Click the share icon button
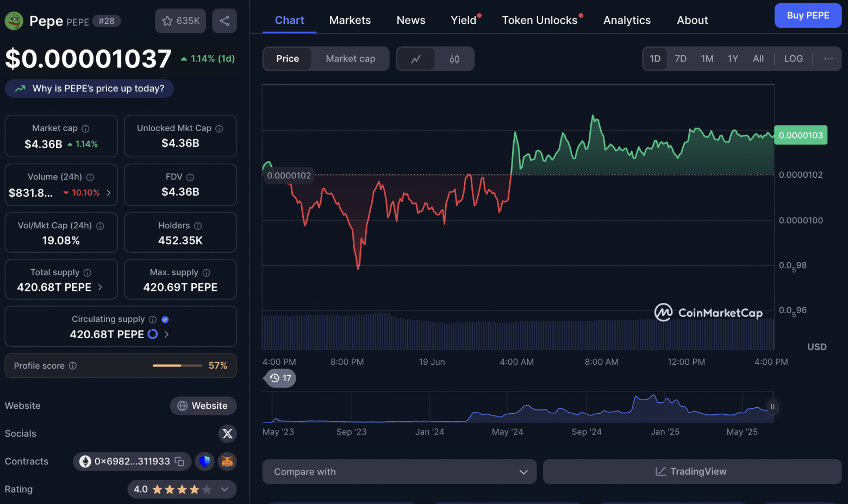The image size is (848, 504). tap(225, 21)
